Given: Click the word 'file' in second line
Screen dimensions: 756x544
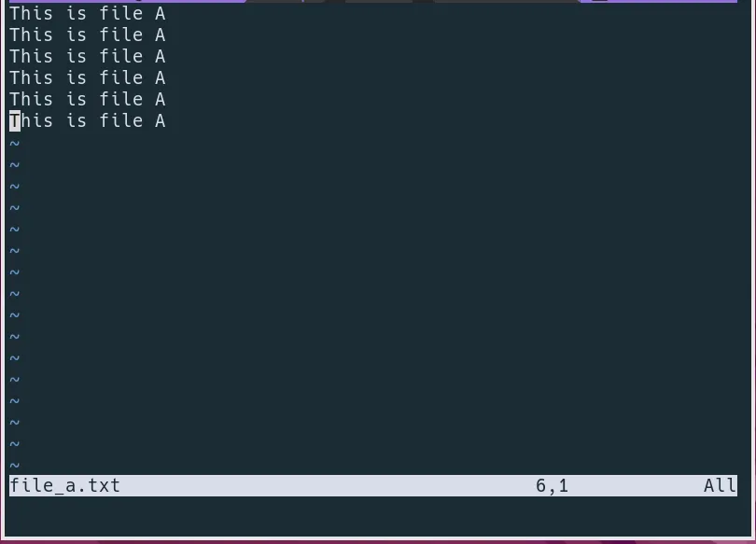Looking at the screenshot, I should 121,35.
